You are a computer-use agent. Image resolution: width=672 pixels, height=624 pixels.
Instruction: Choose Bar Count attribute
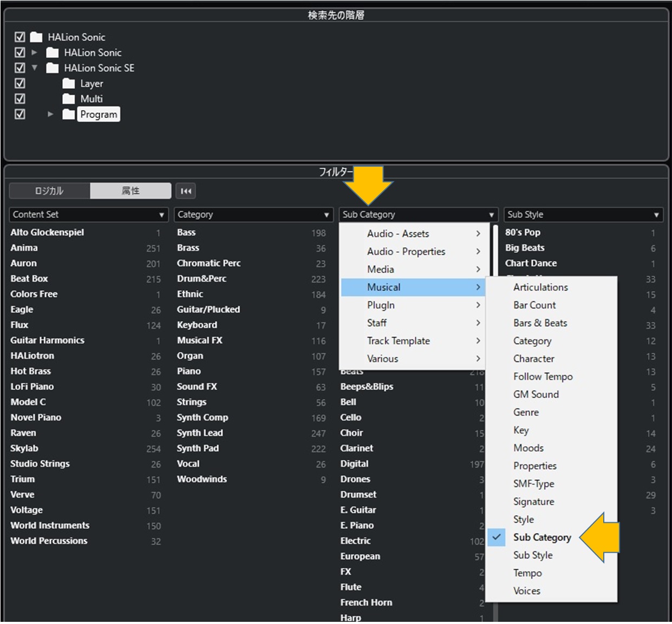click(x=551, y=305)
